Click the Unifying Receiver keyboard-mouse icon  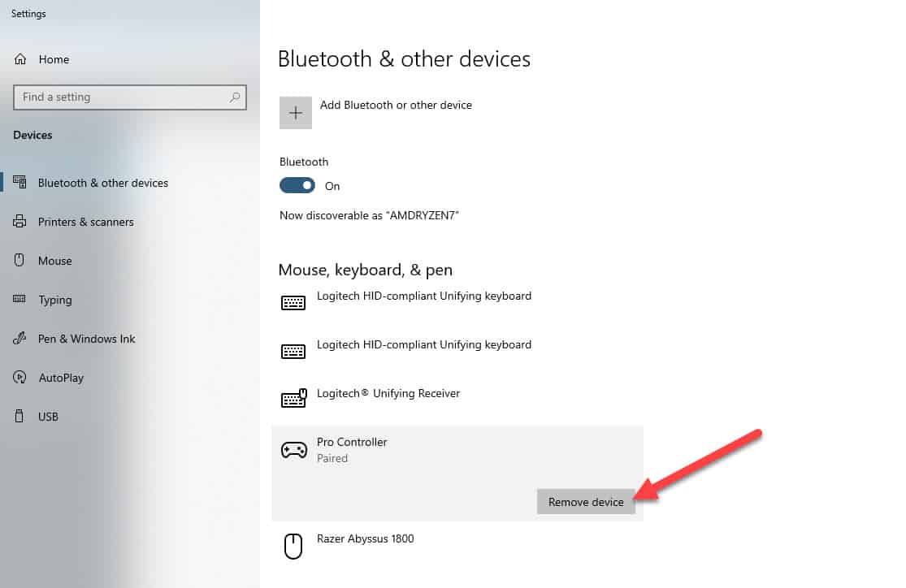click(293, 398)
